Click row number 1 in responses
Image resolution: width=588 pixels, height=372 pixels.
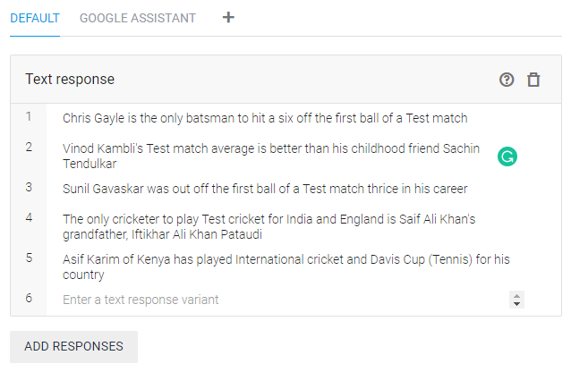pyautogui.click(x=29, y=116)
